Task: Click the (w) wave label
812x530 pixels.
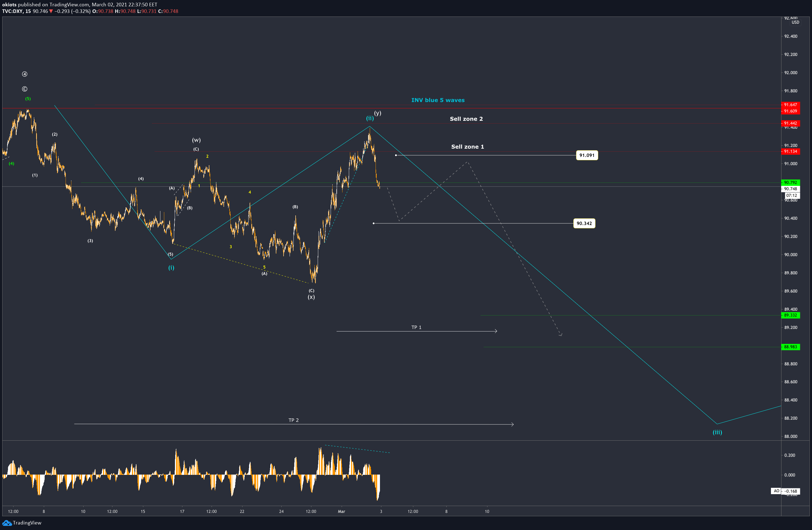Action: tap(196, 140)
